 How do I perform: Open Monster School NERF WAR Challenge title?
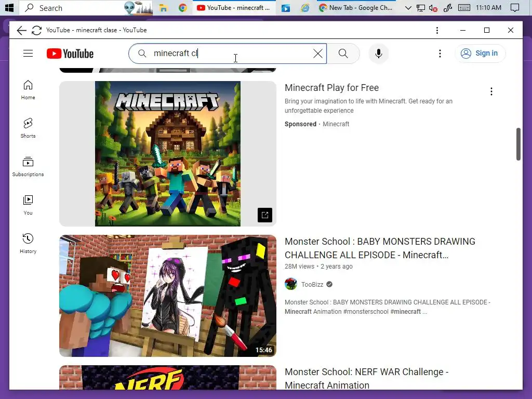(366, 378)
